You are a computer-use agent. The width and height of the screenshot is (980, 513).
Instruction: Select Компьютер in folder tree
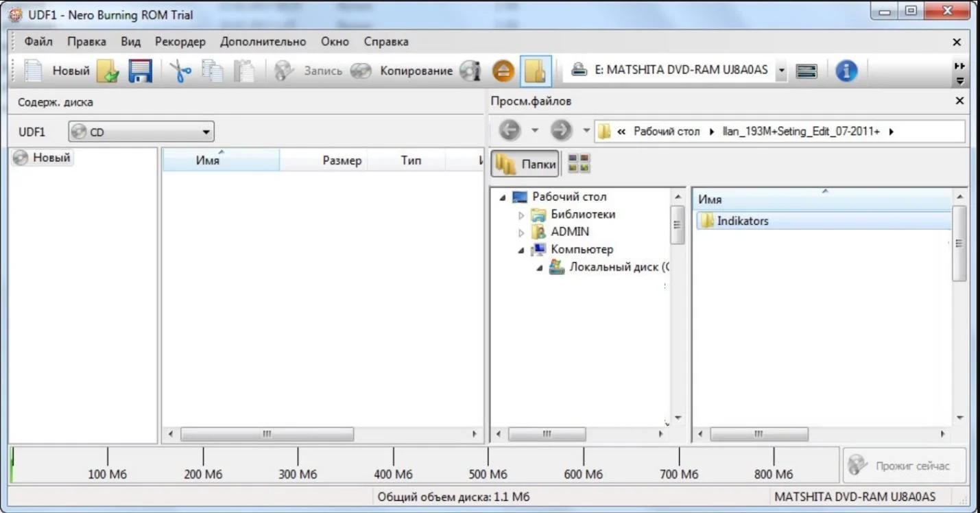(x=582, y=250)
